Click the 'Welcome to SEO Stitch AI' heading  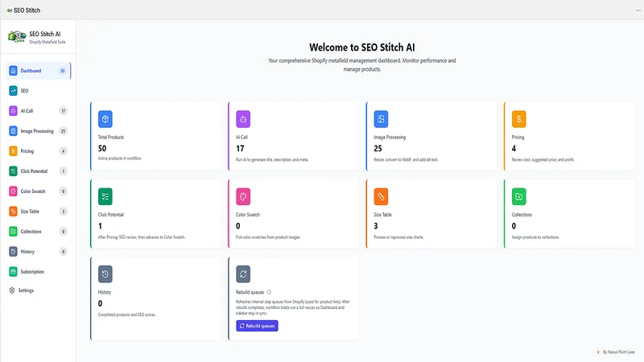(x=361, y=47)
